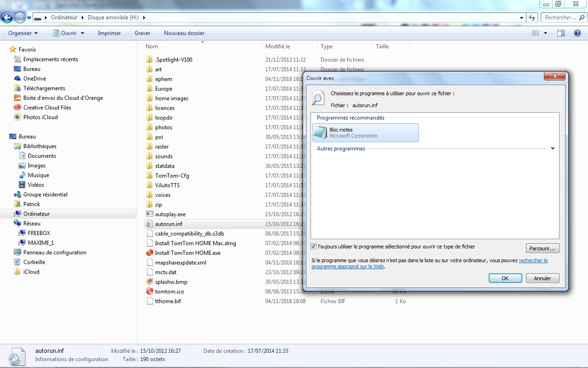Select the Bibliothèques tree item

pos(40,146)
